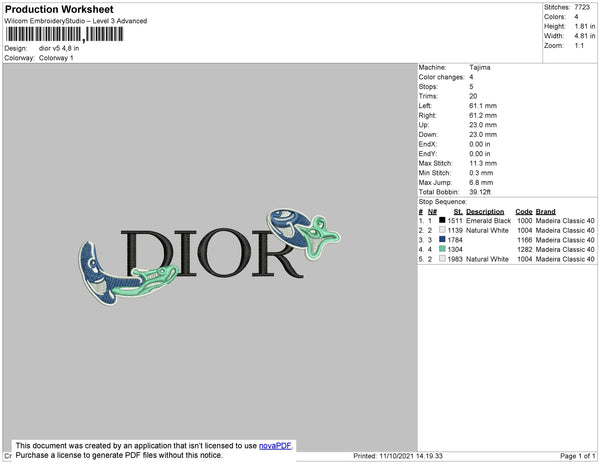Click the 'Code' column header
Screen dimensions: 600x464
coord(524,212)
